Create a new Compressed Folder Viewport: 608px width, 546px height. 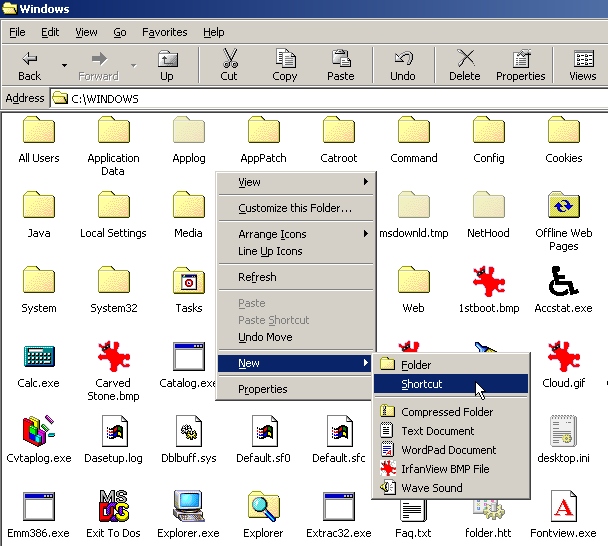(451, 411)
